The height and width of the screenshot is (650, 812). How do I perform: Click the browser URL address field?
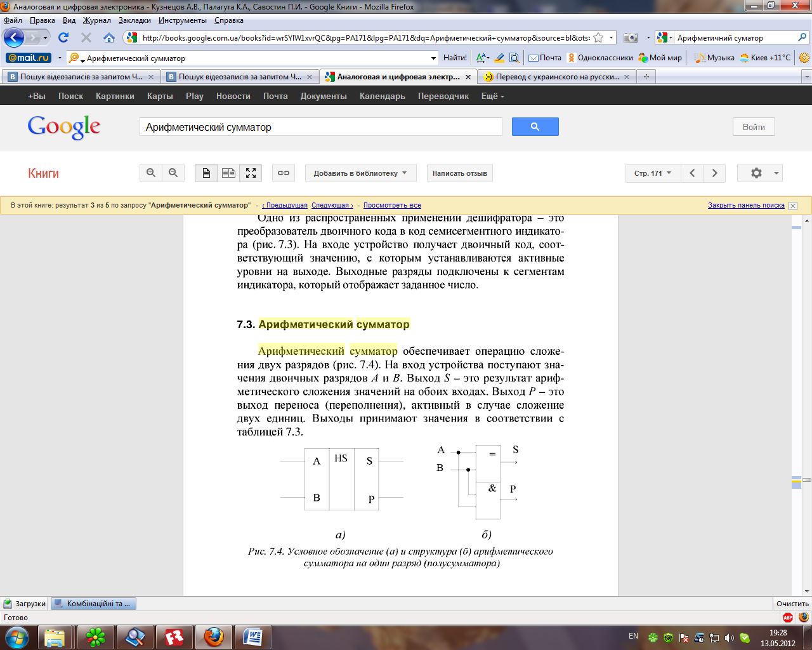(366, 38)
